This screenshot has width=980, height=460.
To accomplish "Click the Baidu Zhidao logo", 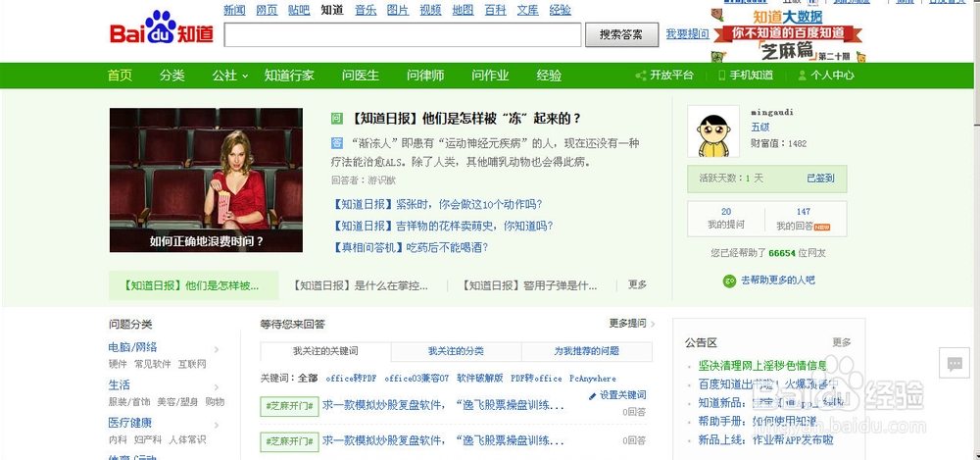I will (x=162, y=27).
